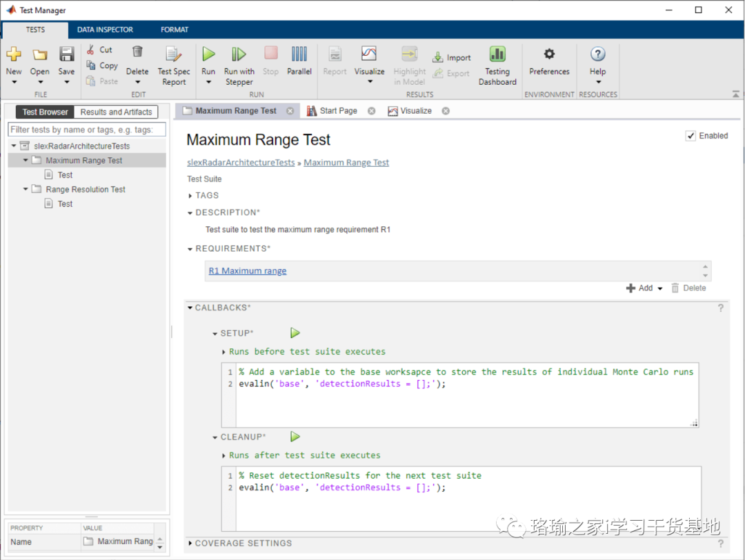Uncheck the Enabled checkbox

[691, 136]
